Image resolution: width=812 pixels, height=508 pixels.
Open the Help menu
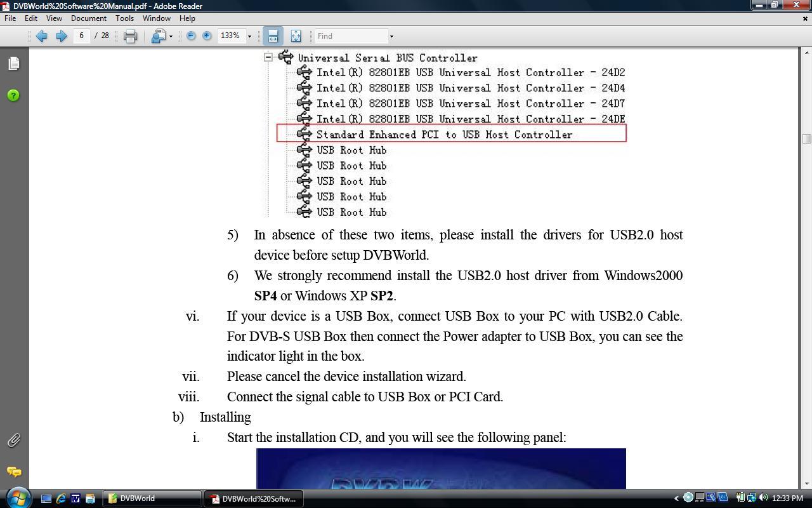pos(187,18)
